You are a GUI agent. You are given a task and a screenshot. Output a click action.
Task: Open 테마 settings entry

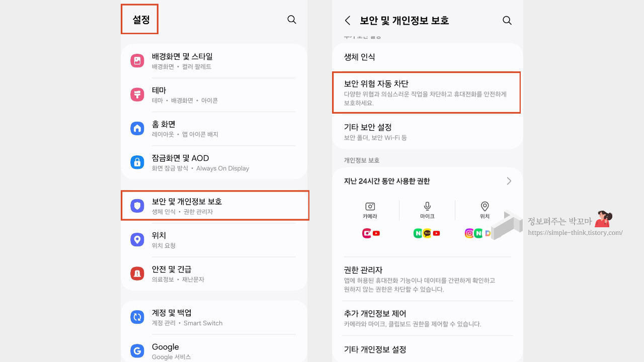point(214,95)
